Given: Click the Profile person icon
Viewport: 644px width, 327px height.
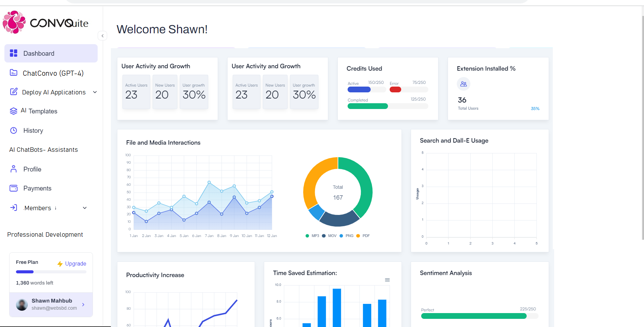Looking at the screenshot, I should pyautogui.click(x=14, y=169).
